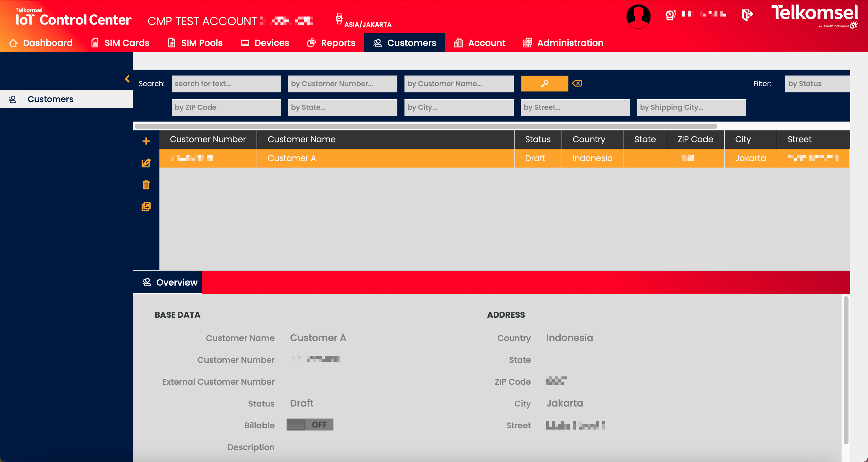
Task: Open the user profile avatar
Action: [638, 16]
